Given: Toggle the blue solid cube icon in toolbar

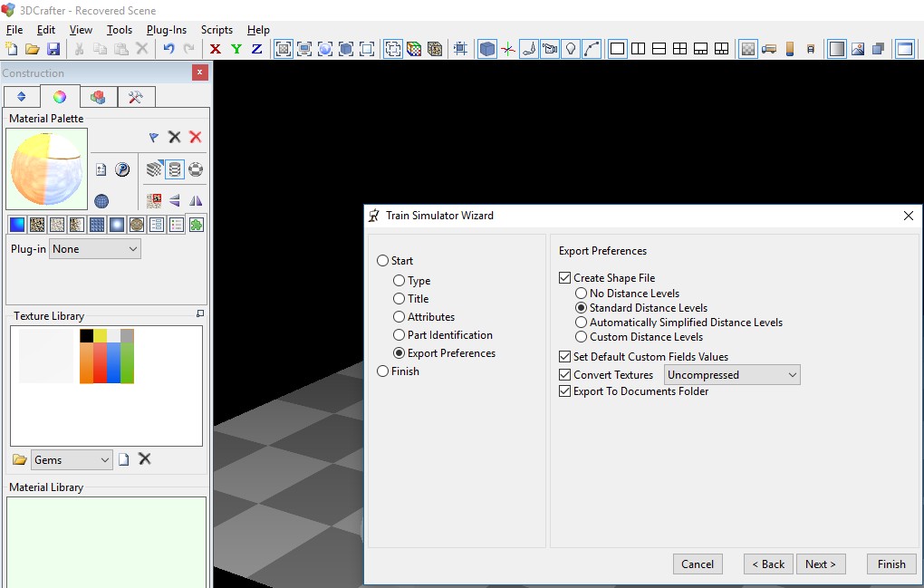Looking at the screenshot, I should pos(486,49).
